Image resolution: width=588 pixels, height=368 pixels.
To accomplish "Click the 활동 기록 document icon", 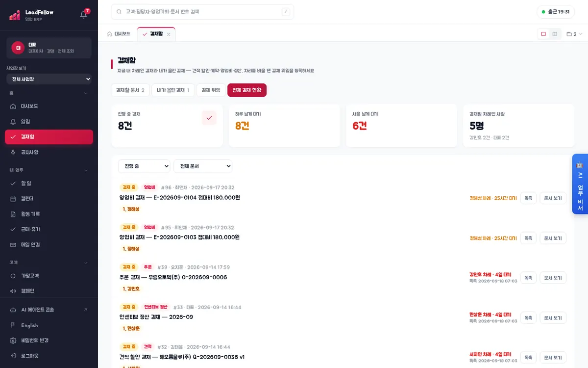I will 13,214.
